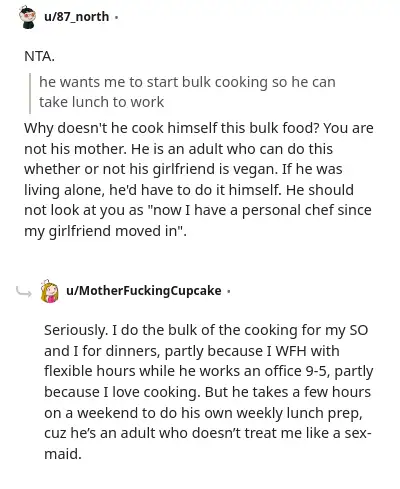This screenshot has height=489, width=400.
Task: Click the final word "maid." in the reply
Action: pos(63,454)
